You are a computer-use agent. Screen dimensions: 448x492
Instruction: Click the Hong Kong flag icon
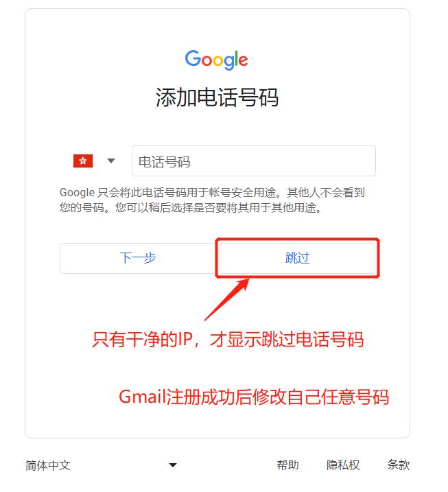(83, 161)
